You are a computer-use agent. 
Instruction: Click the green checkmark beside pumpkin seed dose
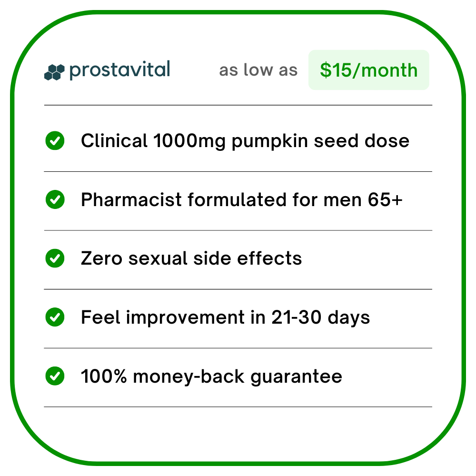(55, 141)
